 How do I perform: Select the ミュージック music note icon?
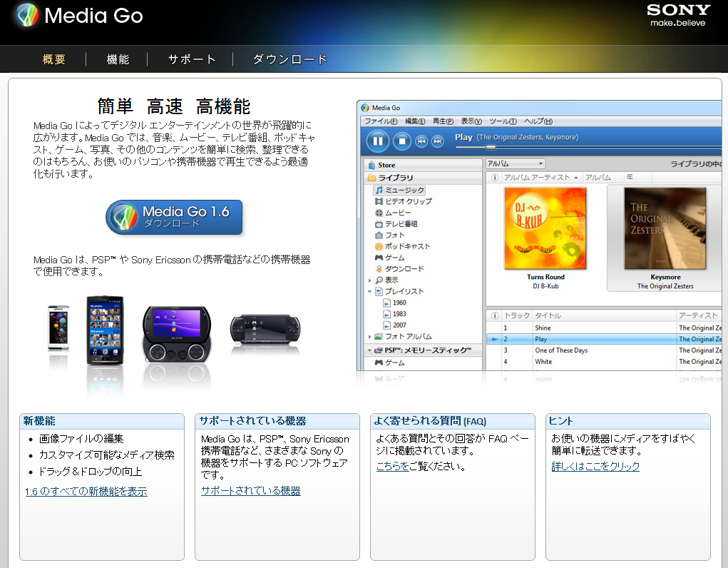coord(379,190)
